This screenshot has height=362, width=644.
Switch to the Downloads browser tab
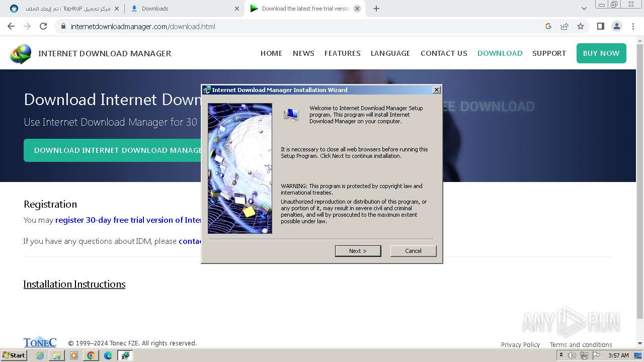click(184, 9)
